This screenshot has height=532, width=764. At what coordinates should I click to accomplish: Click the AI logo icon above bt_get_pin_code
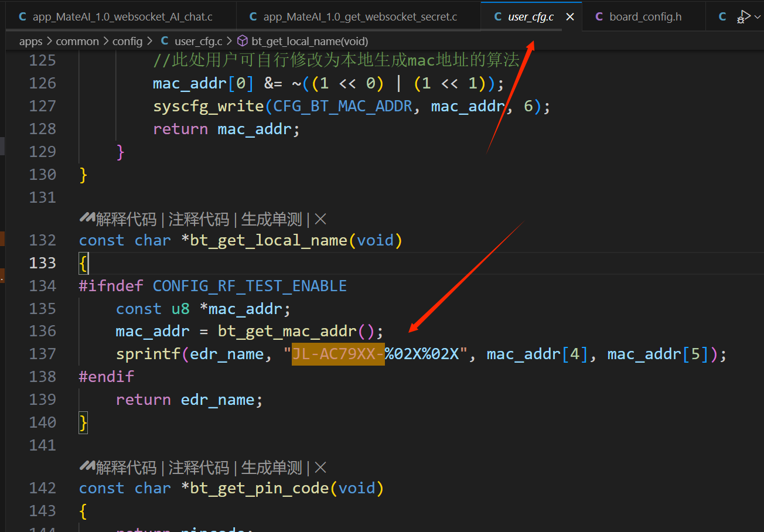point(87,467)
